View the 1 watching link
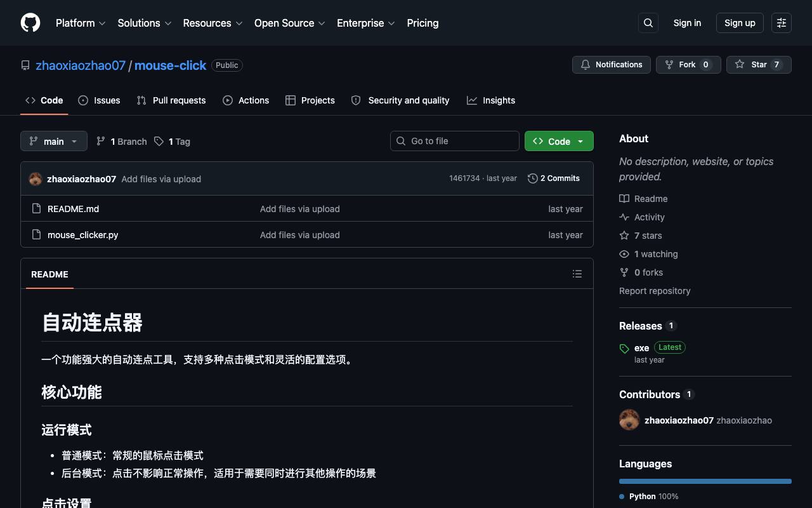The image size is (812, 508). pos(648,254)
